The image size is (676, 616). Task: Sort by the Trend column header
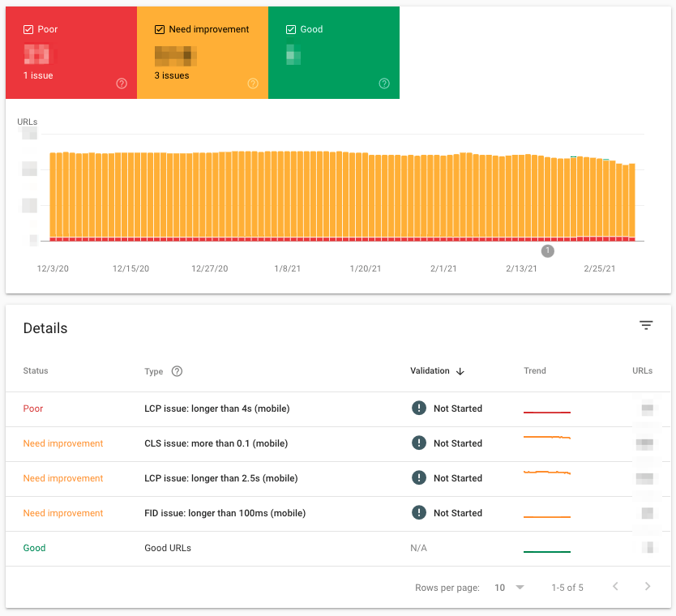coord(535,370)
